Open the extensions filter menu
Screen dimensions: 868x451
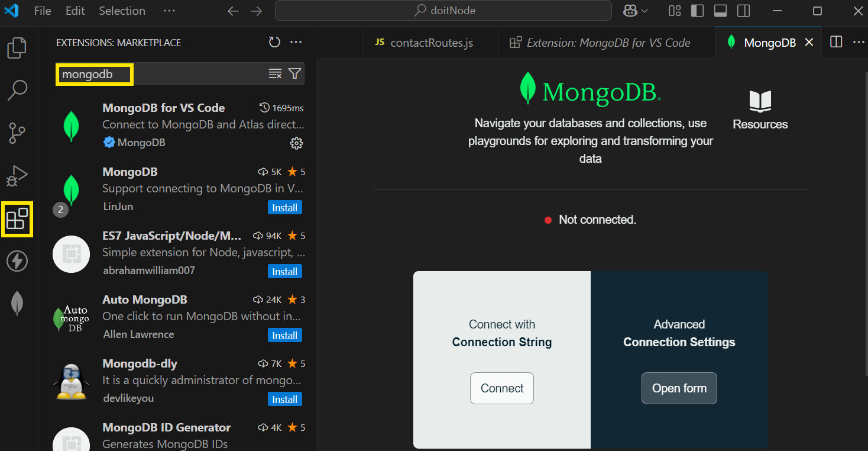click(294, 73)
